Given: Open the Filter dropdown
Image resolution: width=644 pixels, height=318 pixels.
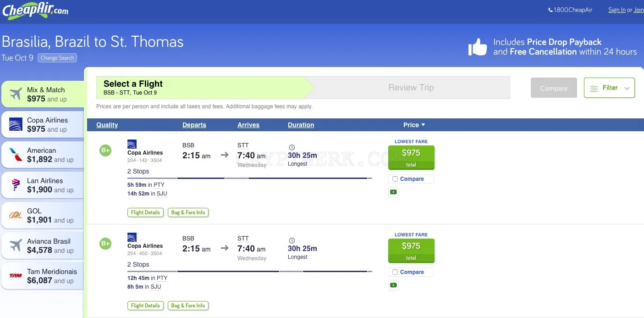Looking at the screenshot, I should tap(609, 88).
